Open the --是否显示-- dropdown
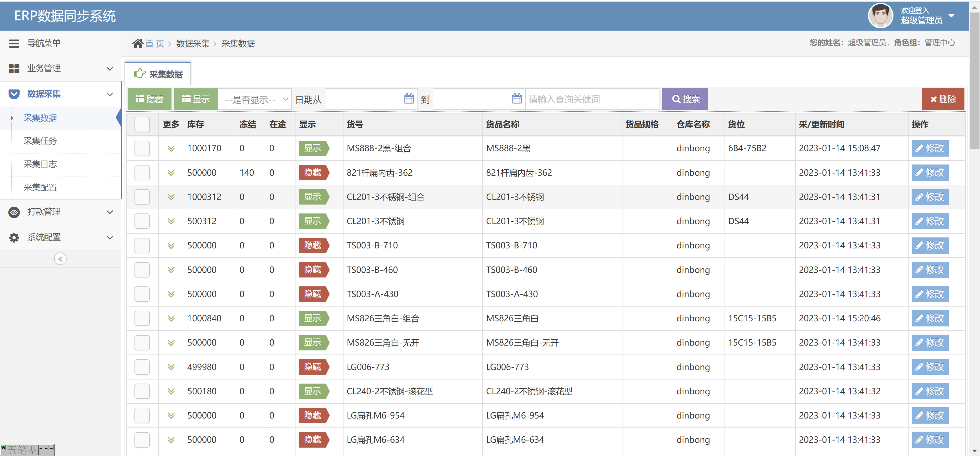 coord(255,99)
